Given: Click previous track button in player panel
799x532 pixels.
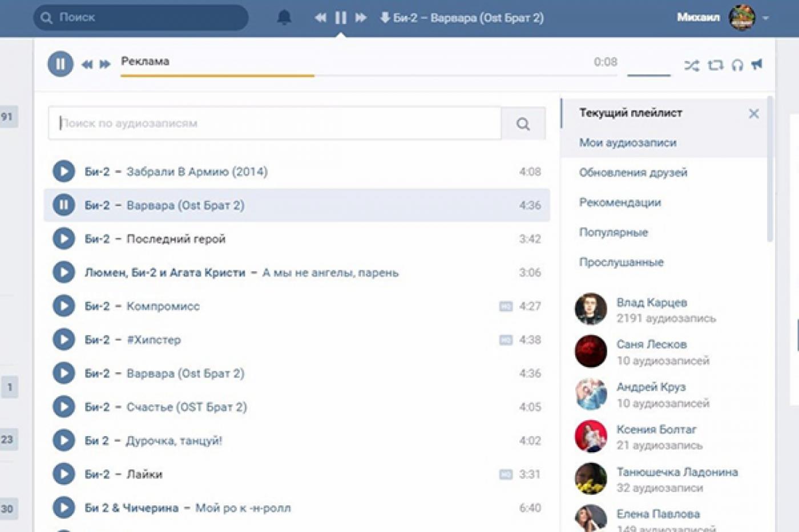Looking at the screenshot, I should click(87, 64).
